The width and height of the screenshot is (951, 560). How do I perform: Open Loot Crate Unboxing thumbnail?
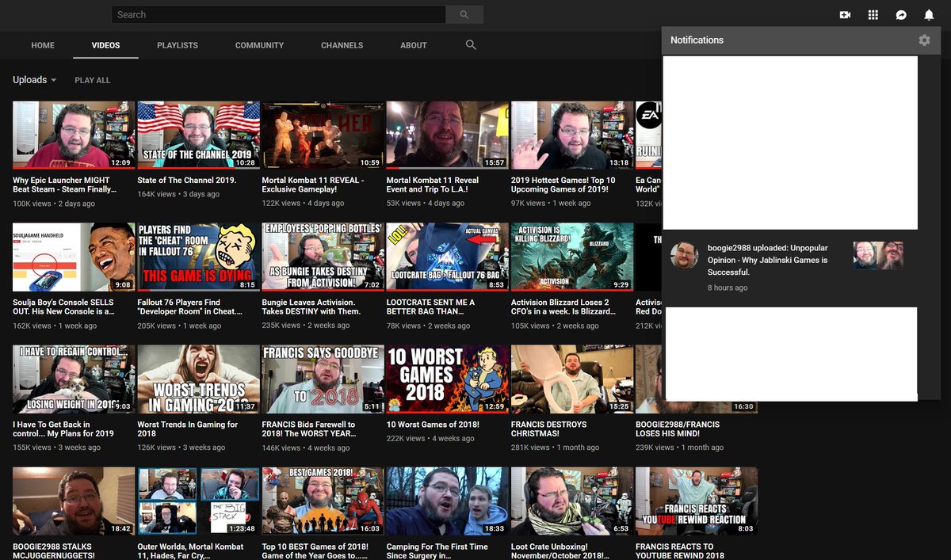571,501
